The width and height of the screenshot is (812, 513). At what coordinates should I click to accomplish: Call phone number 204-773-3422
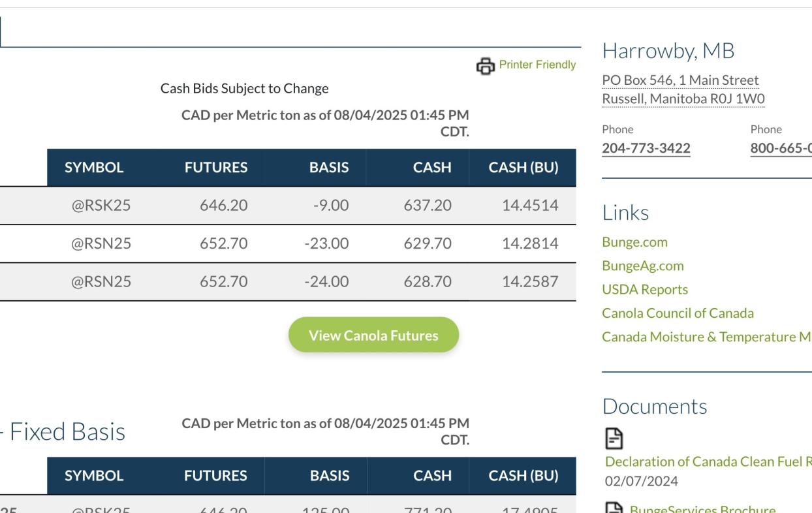click(646, 148)
